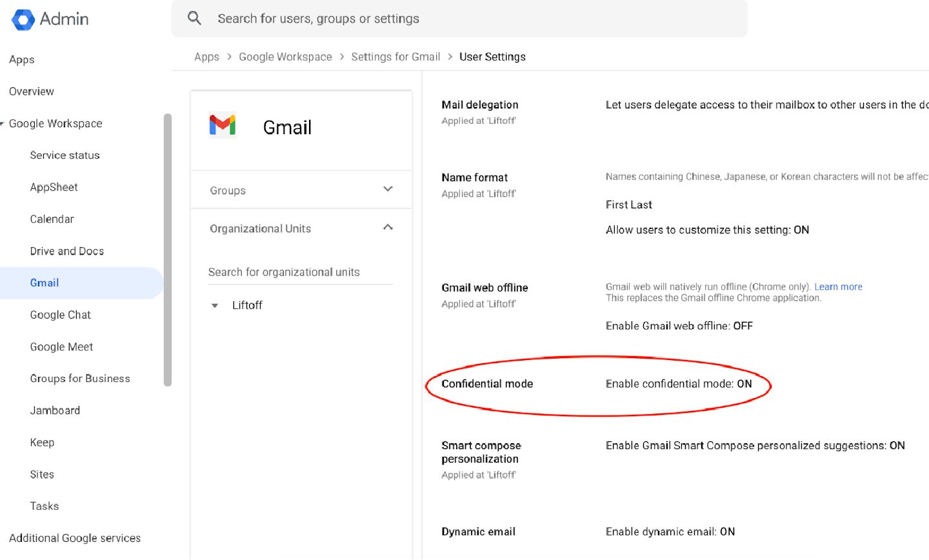Open the Confidential mode setting
The height and width of the screenshot is (560, 929).
pyautogui.click(x=487, y=384)
